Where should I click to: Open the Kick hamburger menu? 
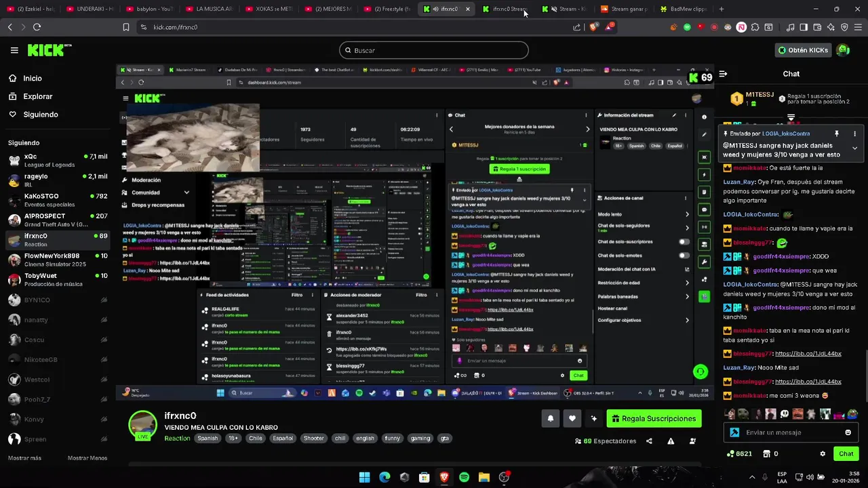point(14,50)
